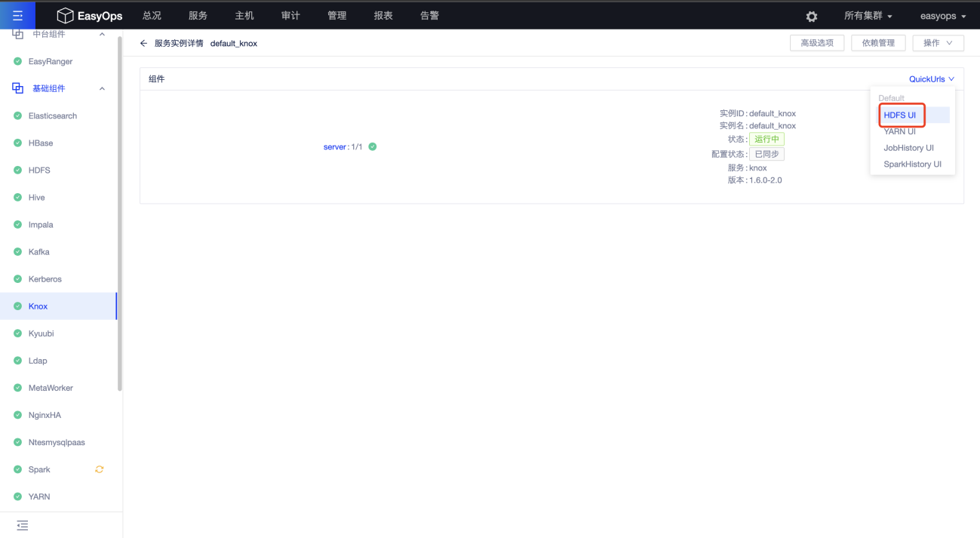
Task: Click the version text 1.6.0-2.0
Action: (x=766, y=180)
